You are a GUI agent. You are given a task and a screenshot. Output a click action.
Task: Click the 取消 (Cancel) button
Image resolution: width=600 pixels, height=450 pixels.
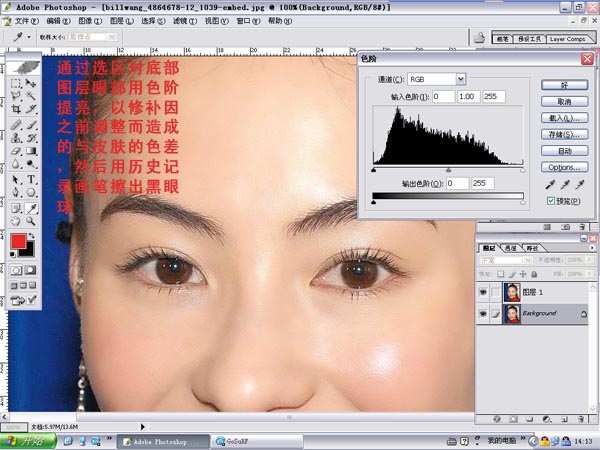tap(564, 101)
